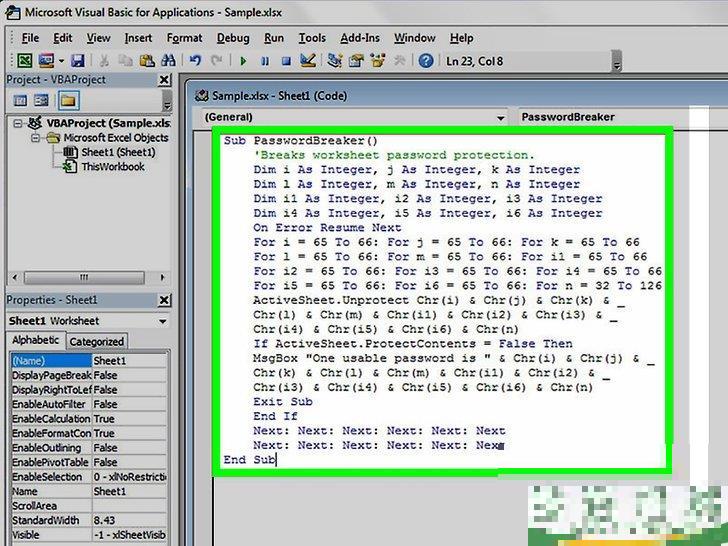Collapse the VBAProject tree node
This screenshot has width=728, height=546.
[x=19, y=123]
